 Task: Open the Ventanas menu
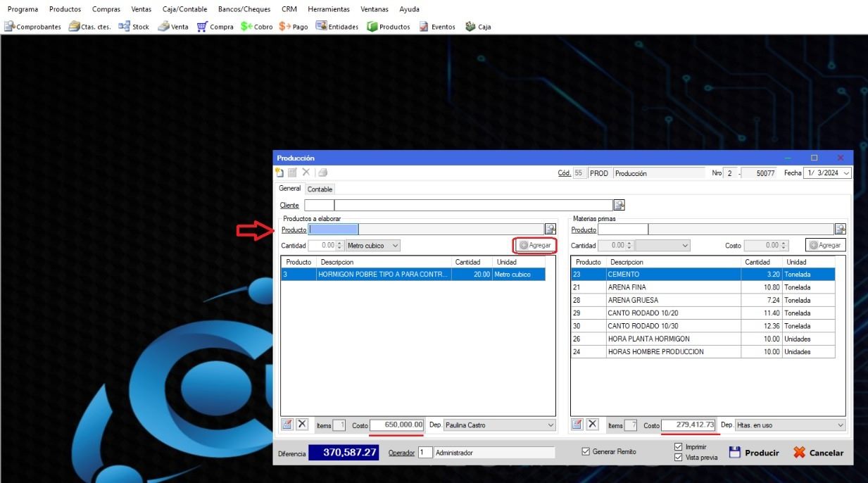click(x=375, y=9)
